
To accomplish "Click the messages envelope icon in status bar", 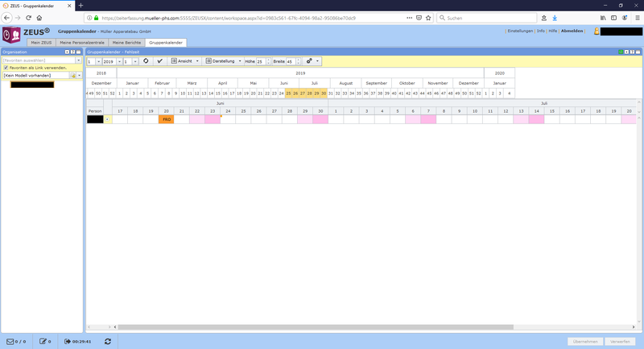I will 11,342.
